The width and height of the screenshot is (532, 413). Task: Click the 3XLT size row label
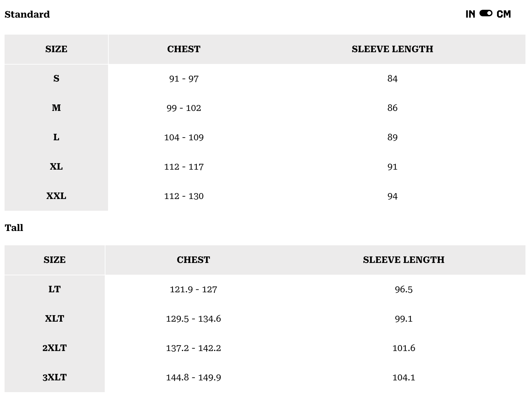coord(55,377)
